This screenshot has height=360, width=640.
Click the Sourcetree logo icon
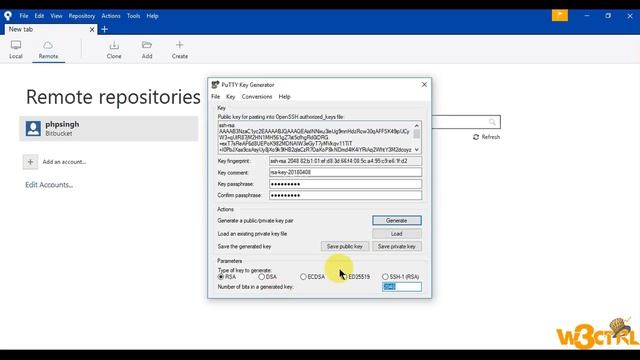tap(8, 16)
